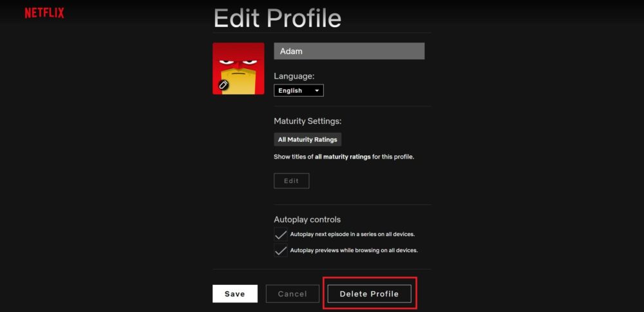644x312 pixels.
Task: Click the pencil edit icon on avatar
Action: pyautogui.click(x=223, y=84)
